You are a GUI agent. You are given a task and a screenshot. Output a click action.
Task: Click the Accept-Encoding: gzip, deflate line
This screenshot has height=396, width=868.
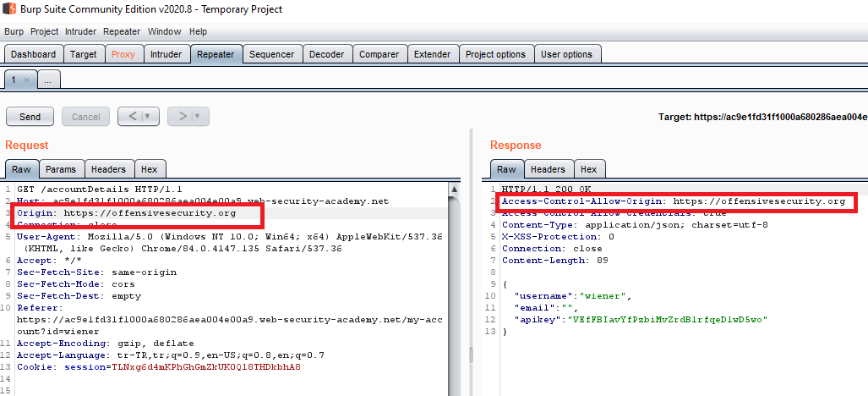point(105,344)
